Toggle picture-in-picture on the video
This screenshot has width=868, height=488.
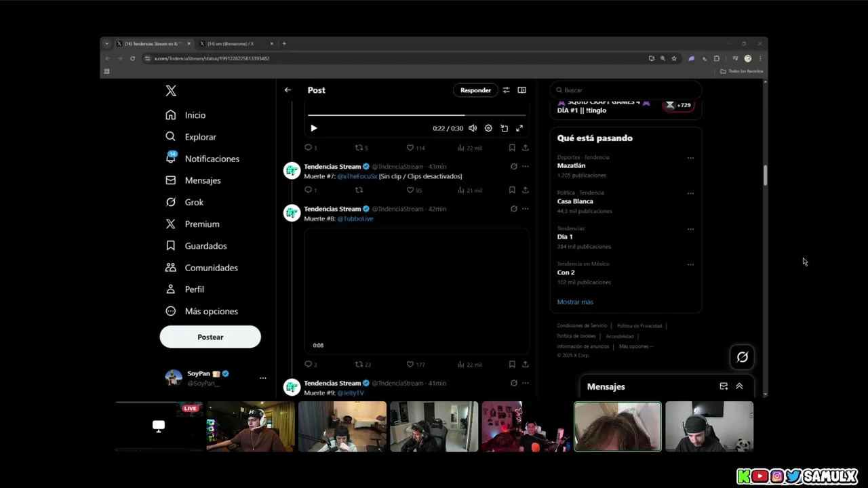(504, 128)
